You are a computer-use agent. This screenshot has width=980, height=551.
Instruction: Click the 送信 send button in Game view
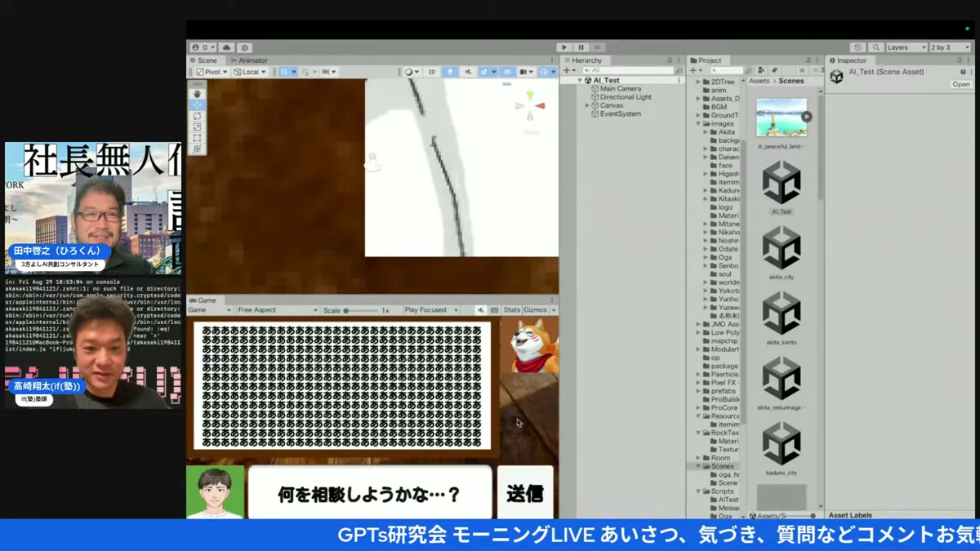click(525, 493)
